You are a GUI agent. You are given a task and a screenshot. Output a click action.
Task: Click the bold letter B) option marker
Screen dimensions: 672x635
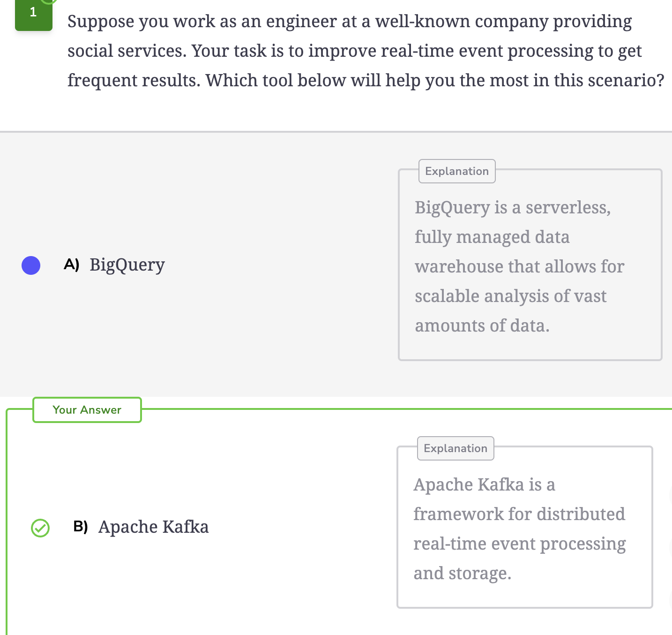81,526
